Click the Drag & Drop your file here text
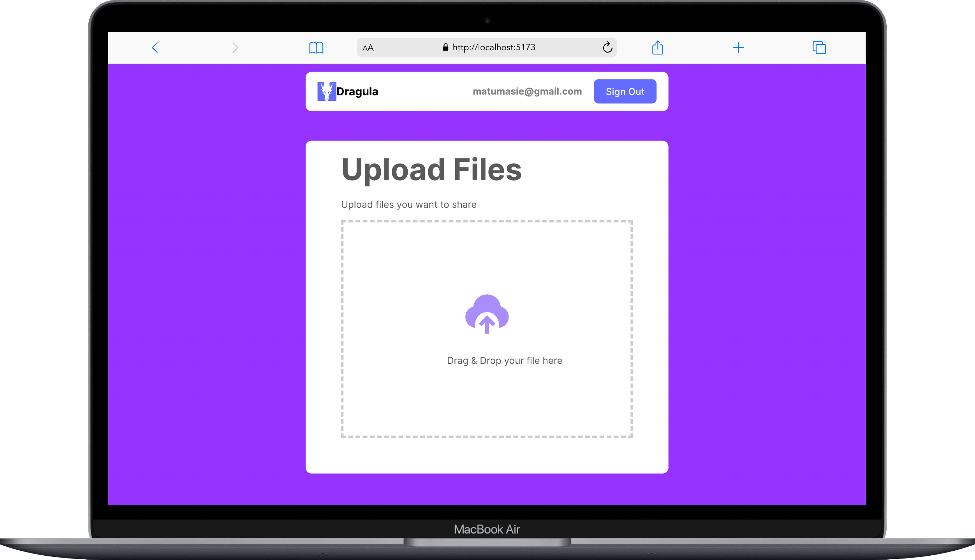 505,361
